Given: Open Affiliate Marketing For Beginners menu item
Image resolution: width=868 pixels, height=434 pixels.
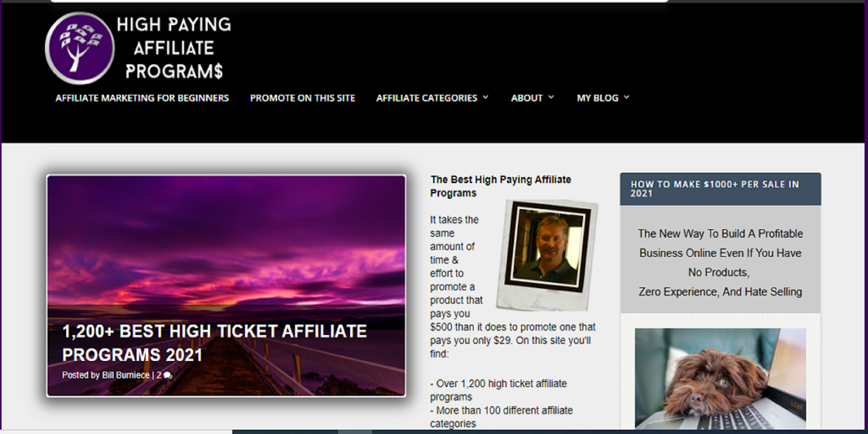Looking at the screenshot, I should [x=142, y=98].
